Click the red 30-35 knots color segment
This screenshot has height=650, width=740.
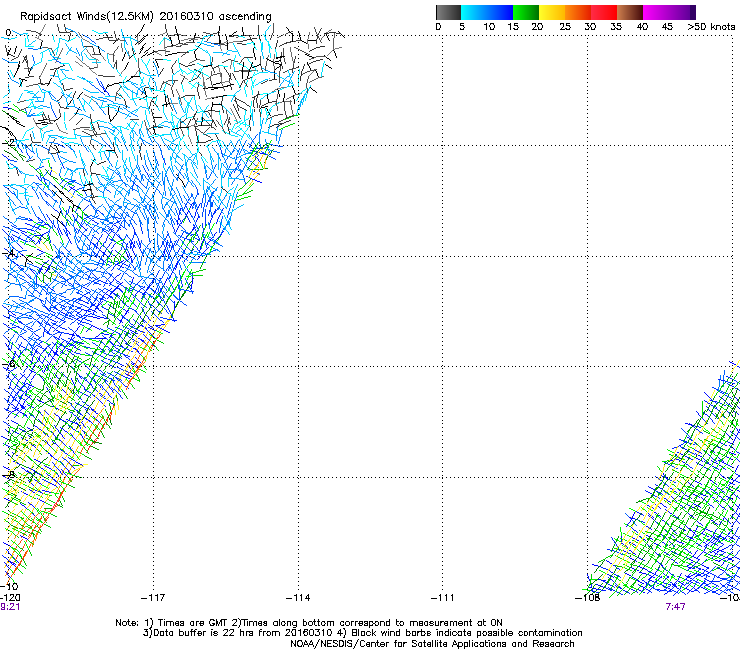604,12
